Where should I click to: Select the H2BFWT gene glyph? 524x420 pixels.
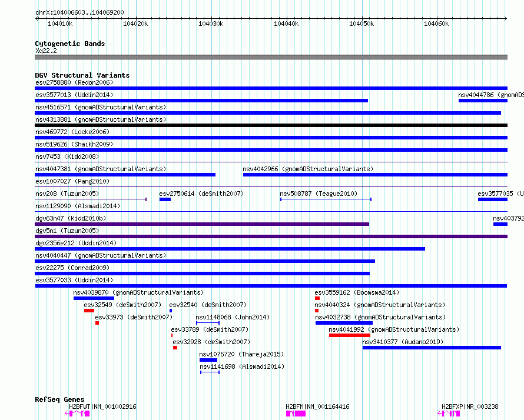point(77,414)
